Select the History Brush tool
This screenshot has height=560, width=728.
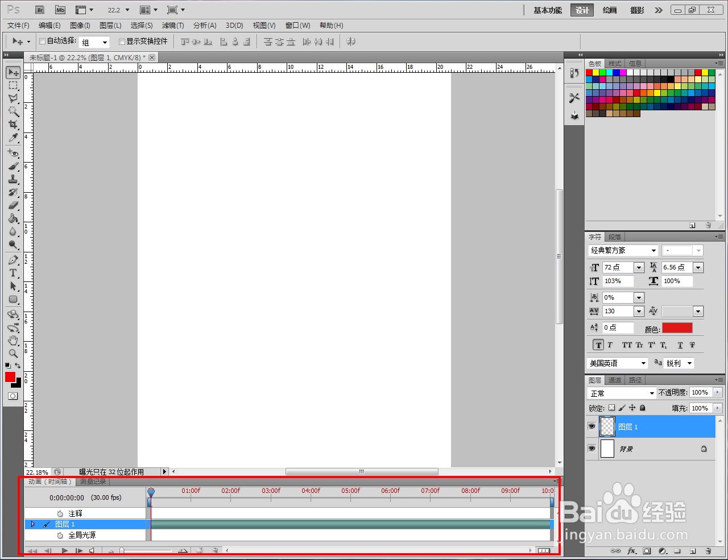[13, 193]
